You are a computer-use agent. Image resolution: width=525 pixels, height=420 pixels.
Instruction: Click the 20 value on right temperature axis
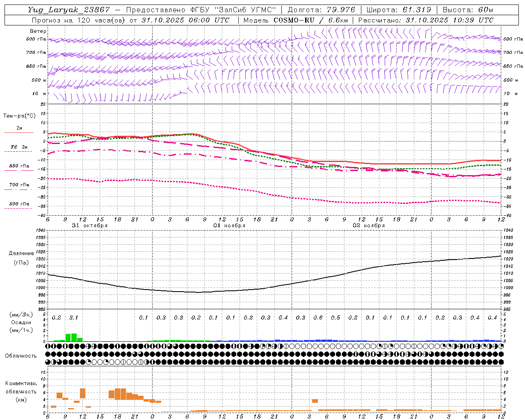pyautogui.click(x=506, y=104)
